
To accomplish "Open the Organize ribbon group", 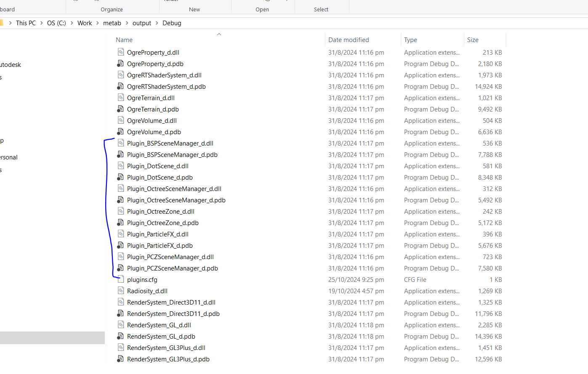I will pyautogui.click(x=112, y=9).
